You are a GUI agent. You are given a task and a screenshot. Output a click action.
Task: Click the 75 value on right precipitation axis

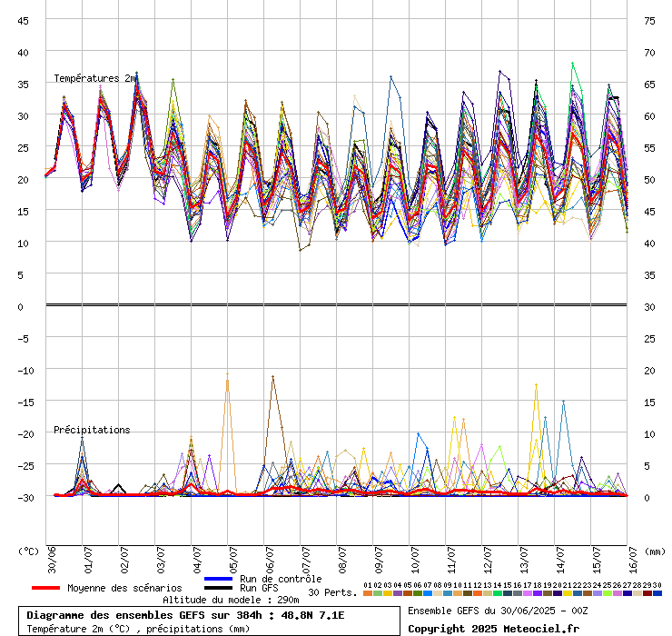(x=649, y=21)
